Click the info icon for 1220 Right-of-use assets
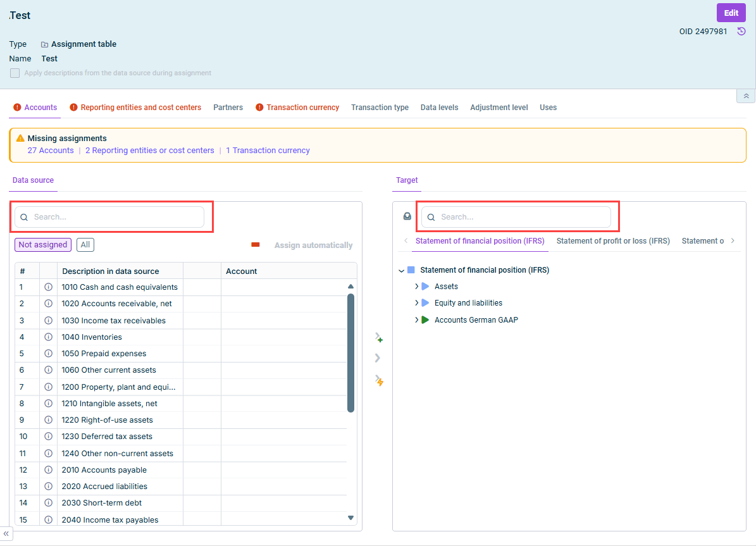 point(48,419)
